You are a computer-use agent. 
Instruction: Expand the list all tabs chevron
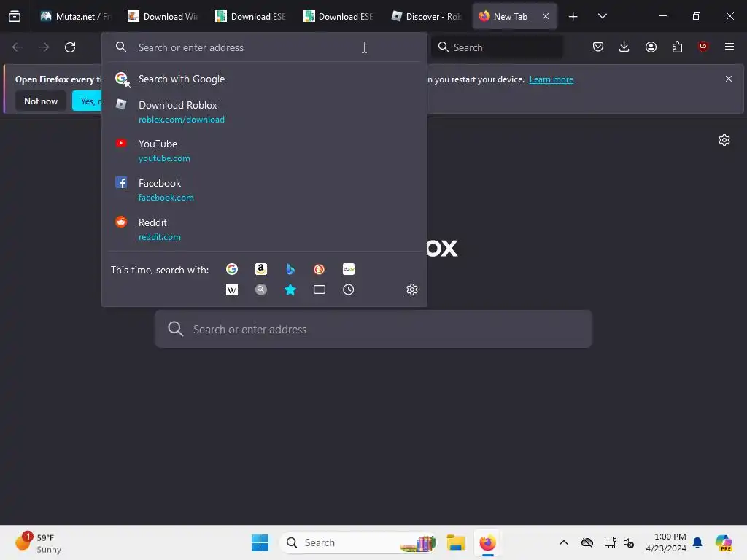tap(602, 17)
